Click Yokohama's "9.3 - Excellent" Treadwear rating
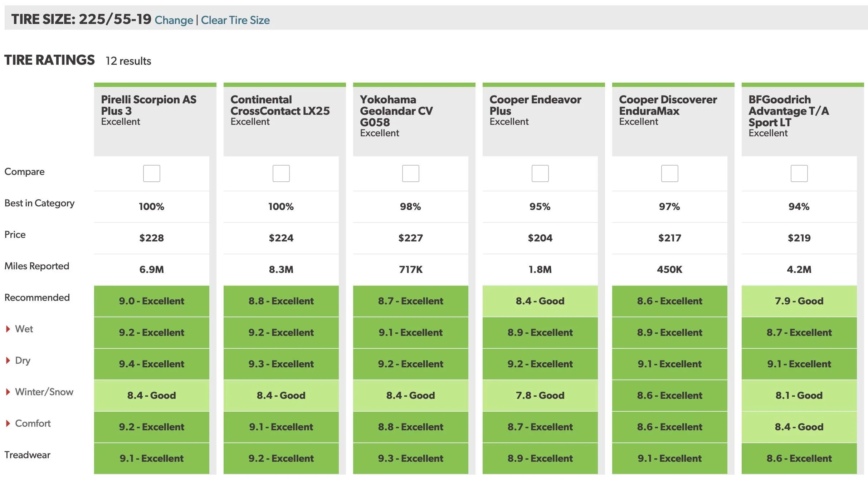Screen dimensions: 868x480 coord(411,458)
